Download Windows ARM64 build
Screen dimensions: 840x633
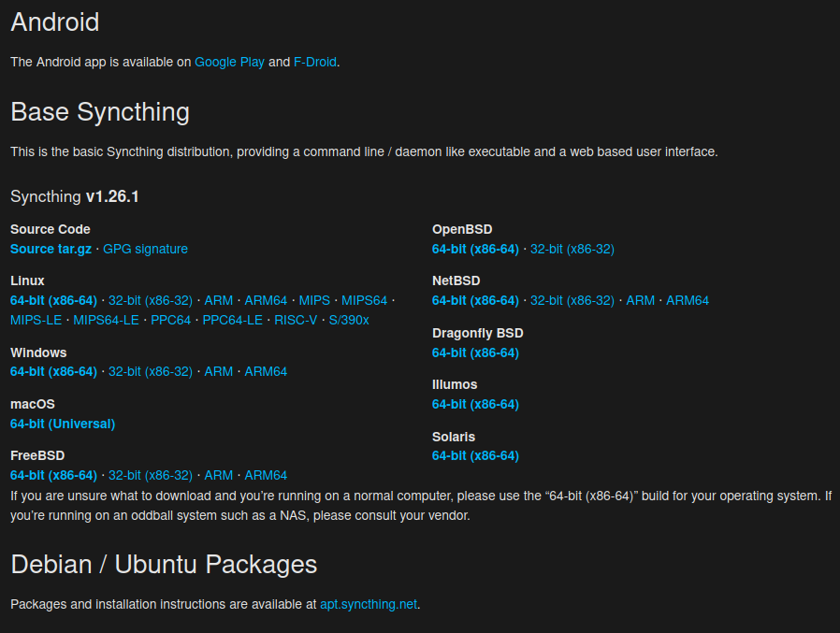pos(266,371)
